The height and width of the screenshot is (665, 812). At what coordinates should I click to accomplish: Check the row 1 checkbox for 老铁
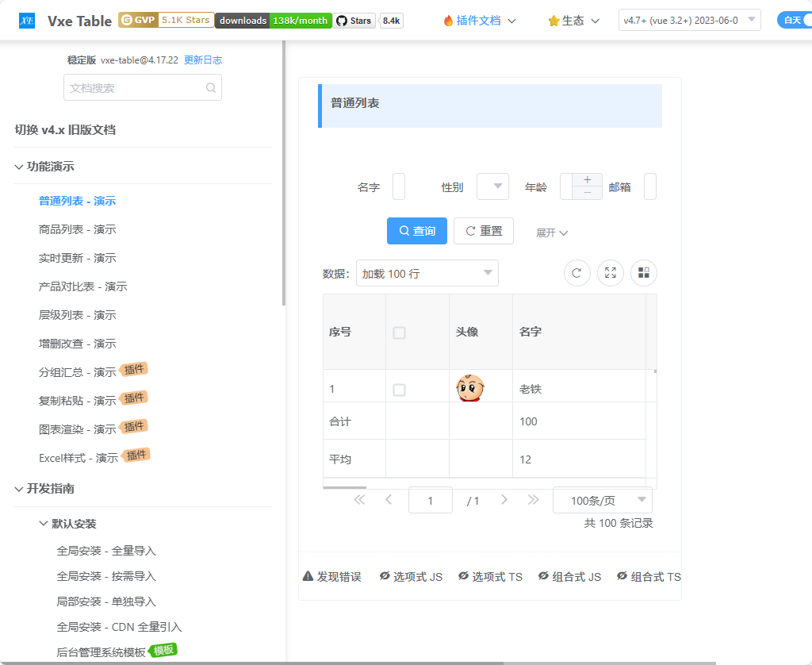[x=400, y=390]
